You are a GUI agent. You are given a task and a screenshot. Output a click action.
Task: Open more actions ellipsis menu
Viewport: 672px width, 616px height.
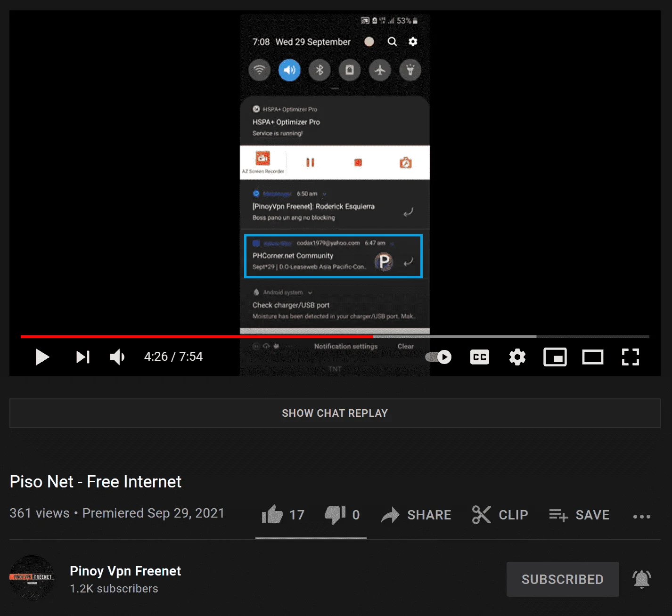point(642,516)
